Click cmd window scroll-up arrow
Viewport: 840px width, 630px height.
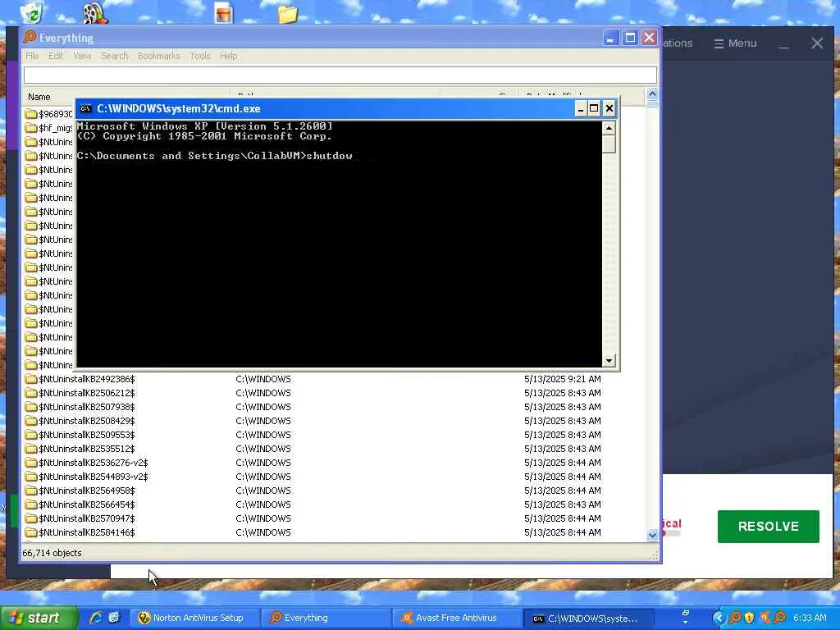(x=609, y=128)
